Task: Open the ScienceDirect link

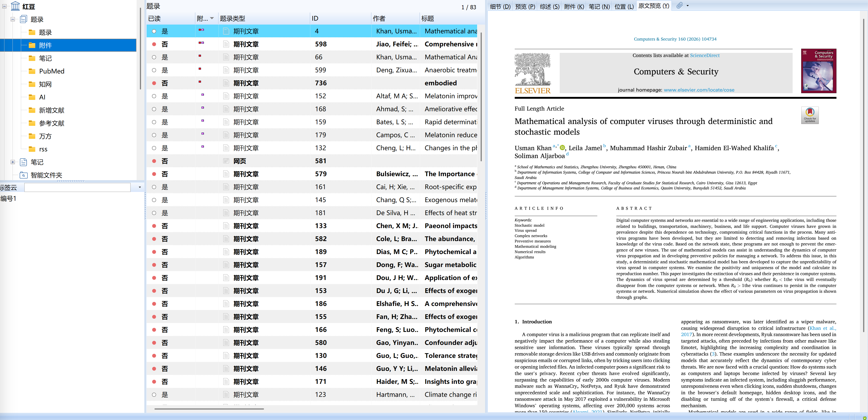Action: click(x=704, y=55)
